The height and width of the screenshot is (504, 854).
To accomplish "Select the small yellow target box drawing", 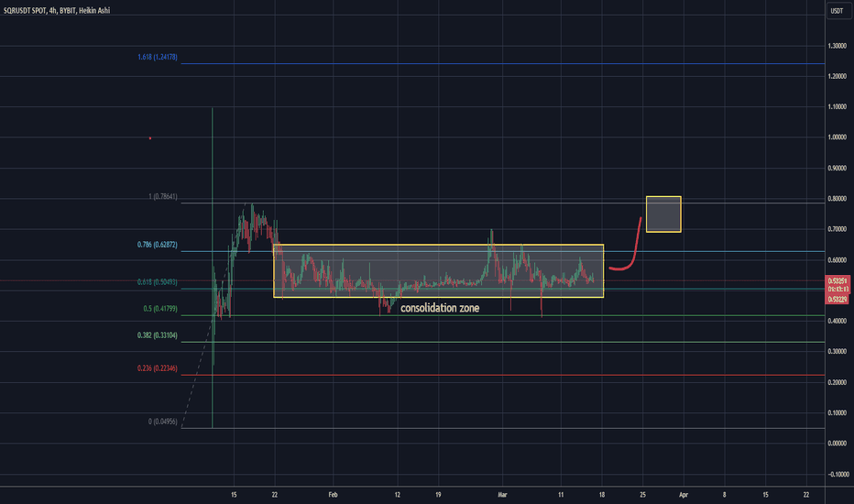I will pyautogui.click(x=663, y=214).
